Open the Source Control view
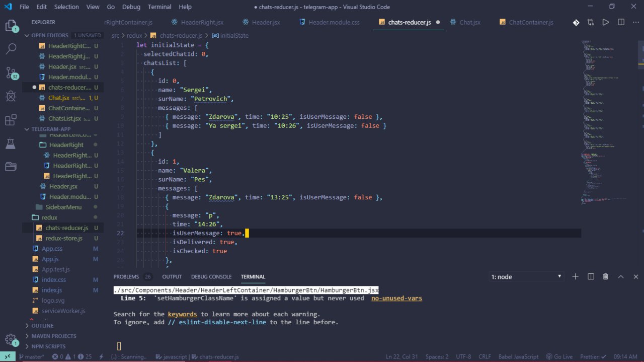 [x=11, y=73]
